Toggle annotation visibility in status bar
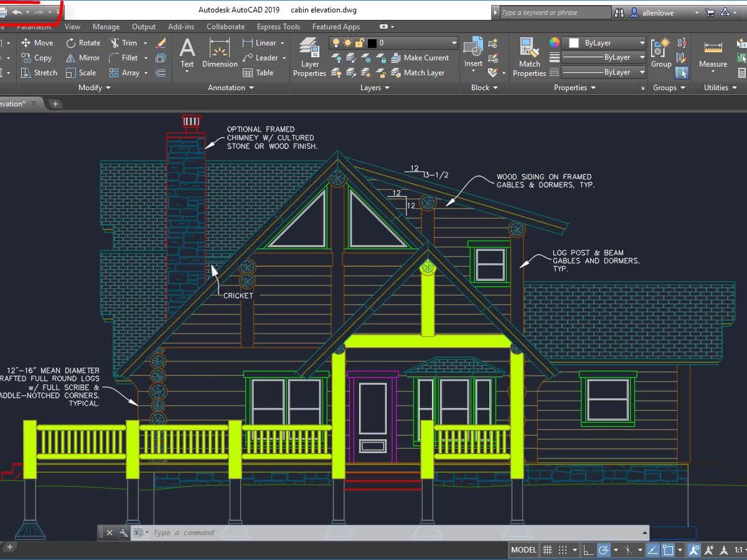The height and width of the screenshot is (560, 747). pos(694,550)
